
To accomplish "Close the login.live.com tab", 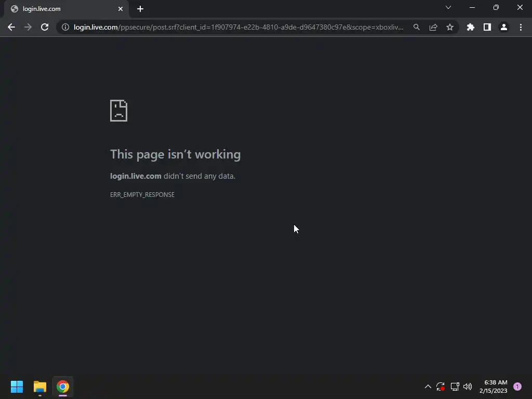I will pos(121,9).
